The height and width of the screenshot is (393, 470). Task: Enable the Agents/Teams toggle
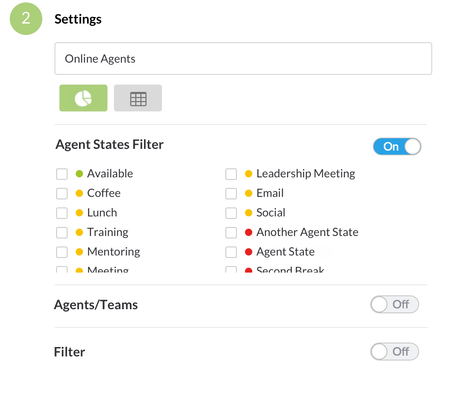coord(395,304)
